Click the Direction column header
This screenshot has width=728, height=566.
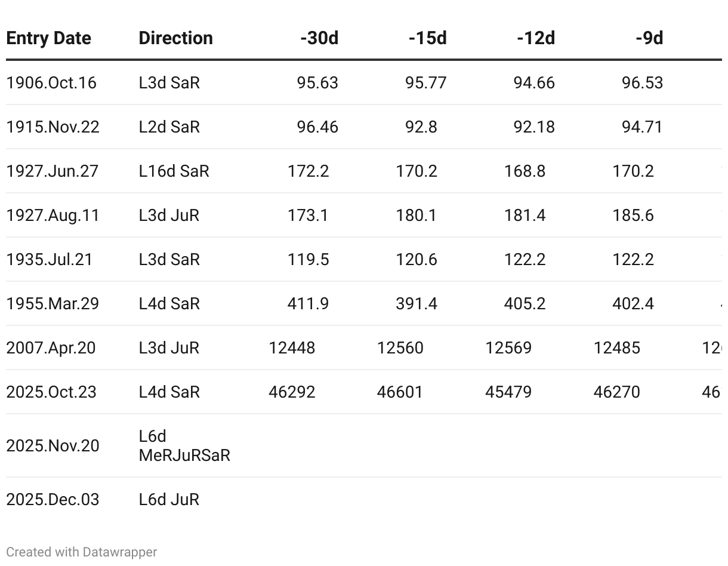[x=175, y=38]
